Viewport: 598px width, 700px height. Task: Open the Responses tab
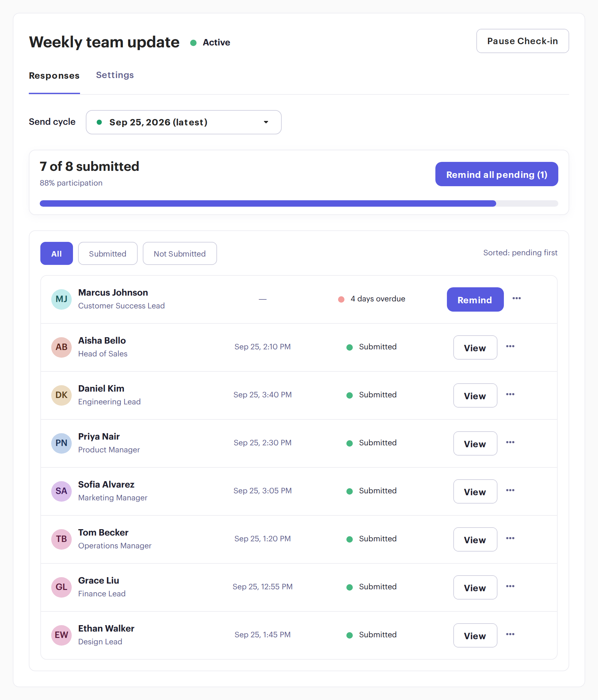point(54,76)
